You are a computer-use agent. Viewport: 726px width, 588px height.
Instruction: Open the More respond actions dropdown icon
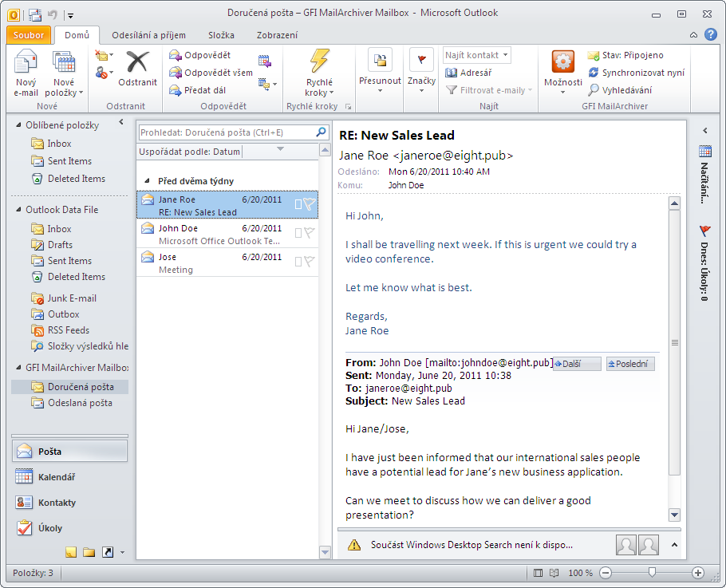click(x=267, y=84)
